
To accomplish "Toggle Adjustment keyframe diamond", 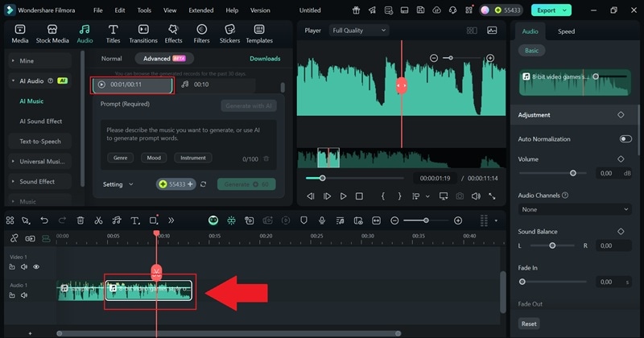I will tap(621, 115).
